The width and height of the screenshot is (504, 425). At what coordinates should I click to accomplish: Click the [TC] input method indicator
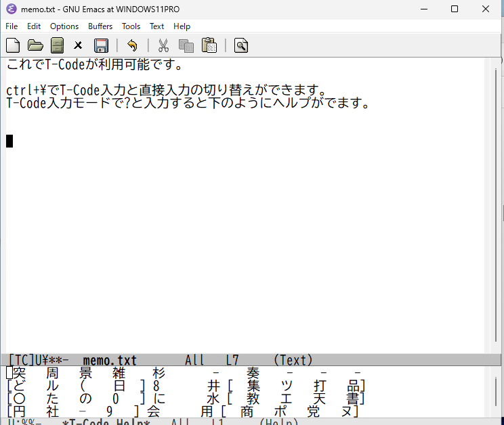21,360
